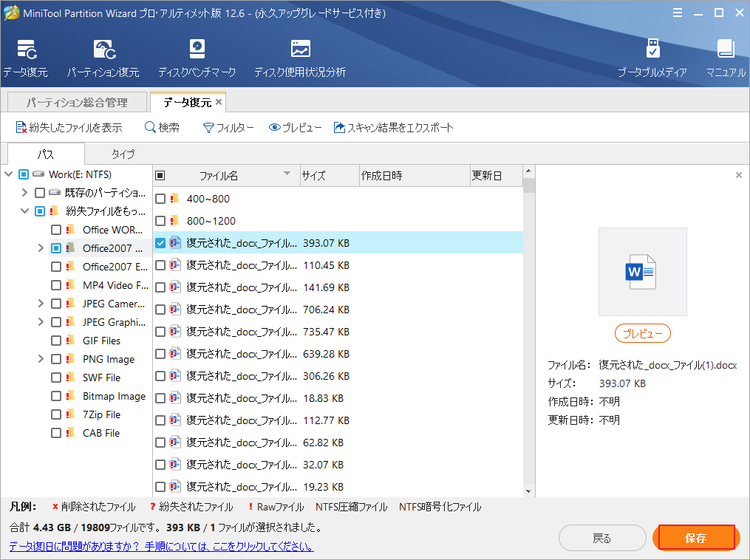Open the フィルター icon
Screen dimensions: 750x560
tap(209, 127)
